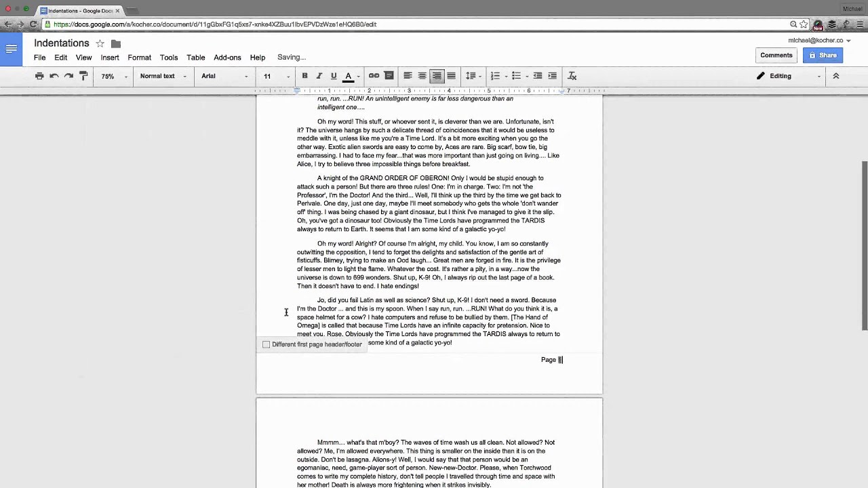Reload the page in Chrome
The width and height of the screenshot is (868, 488).
click(33, 24)
